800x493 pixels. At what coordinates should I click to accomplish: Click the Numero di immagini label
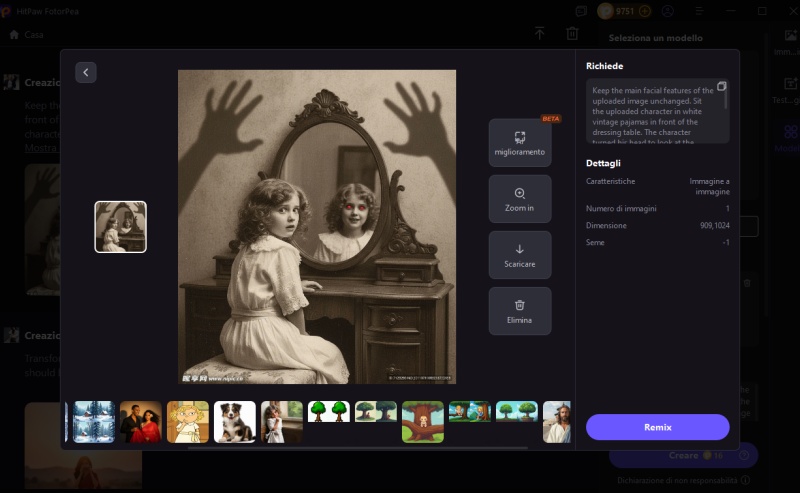coord(621,208)
